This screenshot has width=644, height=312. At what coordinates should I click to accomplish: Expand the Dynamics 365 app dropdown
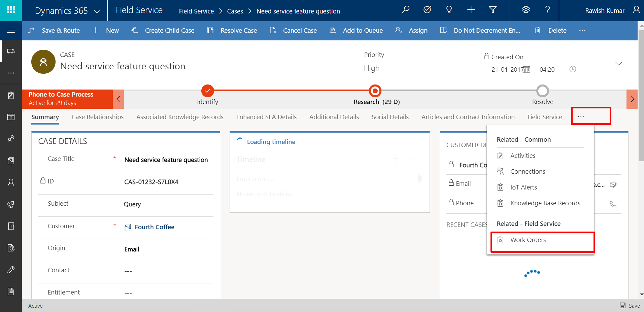point(97,11)
